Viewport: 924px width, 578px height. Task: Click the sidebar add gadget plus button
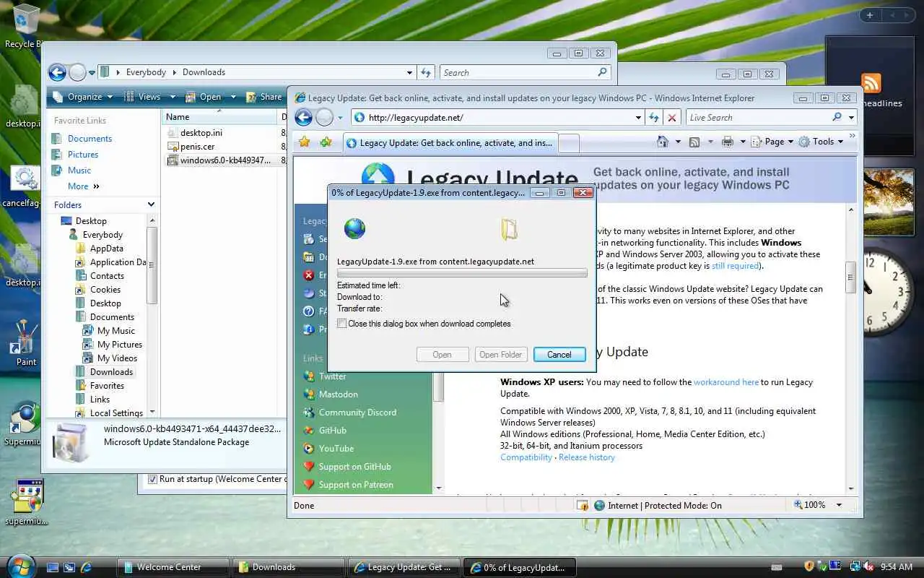point(870,15)
